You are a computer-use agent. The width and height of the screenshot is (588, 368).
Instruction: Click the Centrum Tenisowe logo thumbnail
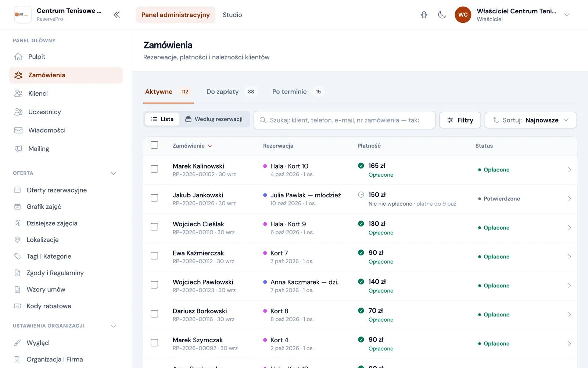point(23,15)
